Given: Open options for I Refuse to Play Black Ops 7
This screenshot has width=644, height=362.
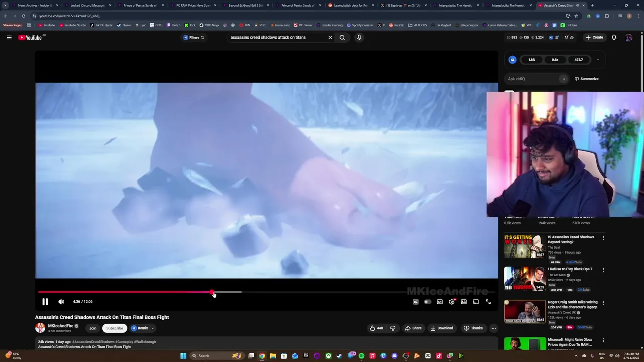Looking at the screenshot, I should coord(603,270).
